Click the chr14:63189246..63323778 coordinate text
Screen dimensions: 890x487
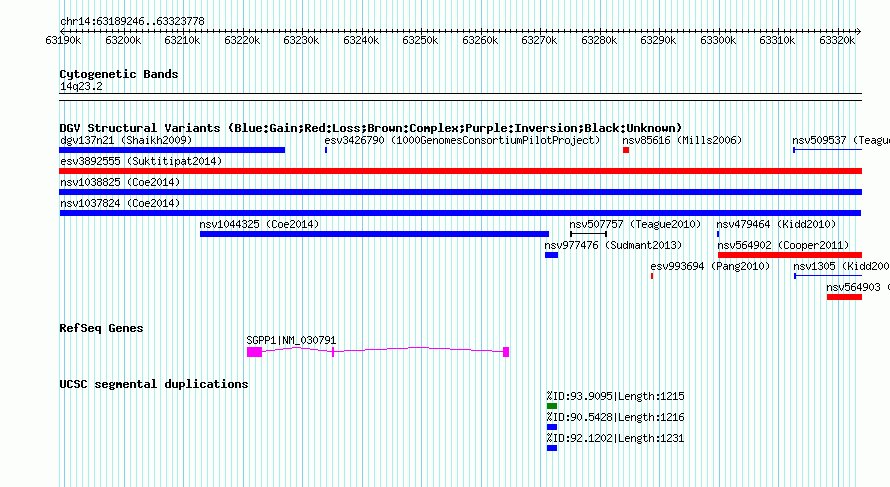coord(132,21)
